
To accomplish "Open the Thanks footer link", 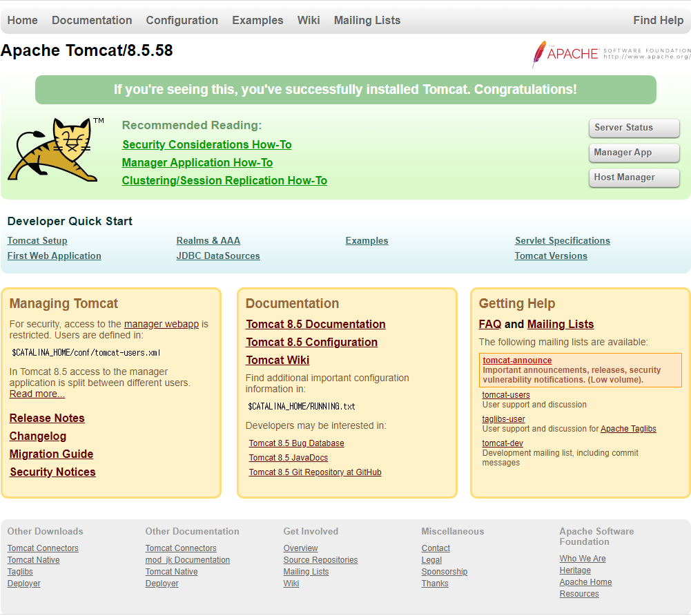I will coord(435,584).
